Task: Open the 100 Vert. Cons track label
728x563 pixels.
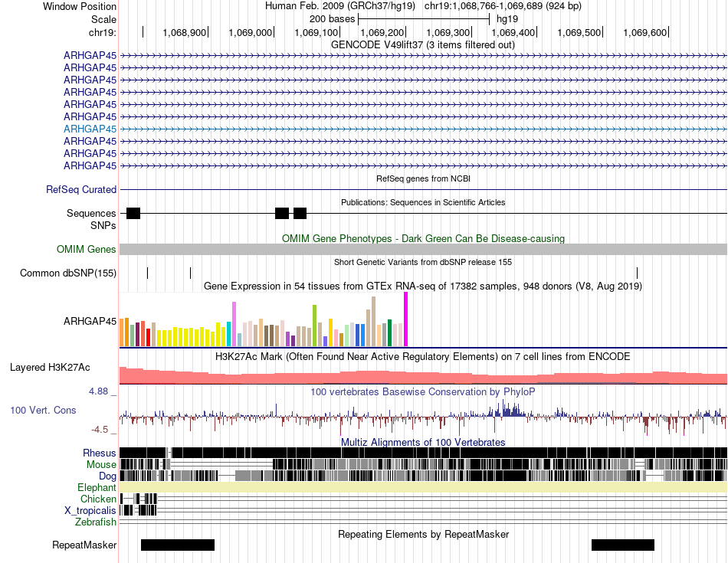Action: (x=43, y=411)
